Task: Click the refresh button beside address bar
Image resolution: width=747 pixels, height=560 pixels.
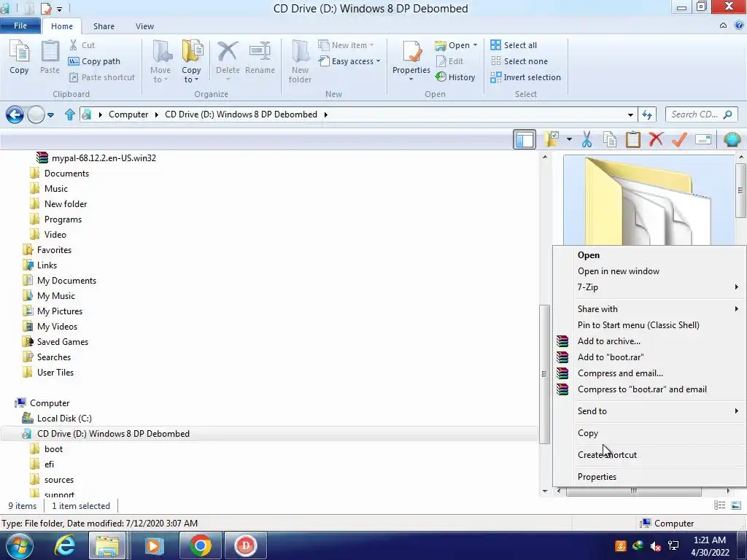Action: point(647,114)
